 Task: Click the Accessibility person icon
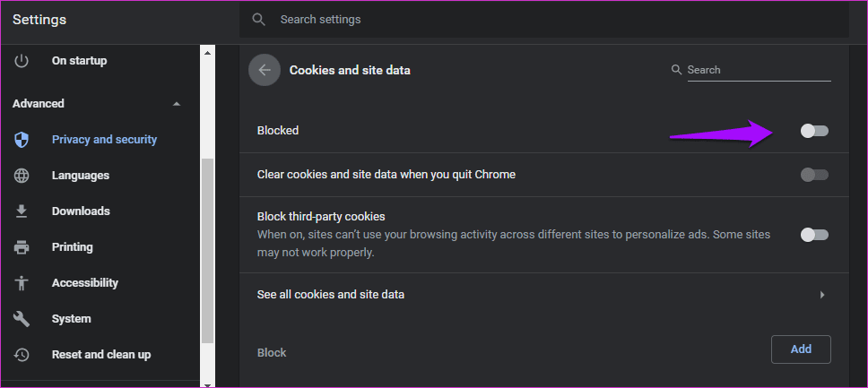tap(22, 283)
